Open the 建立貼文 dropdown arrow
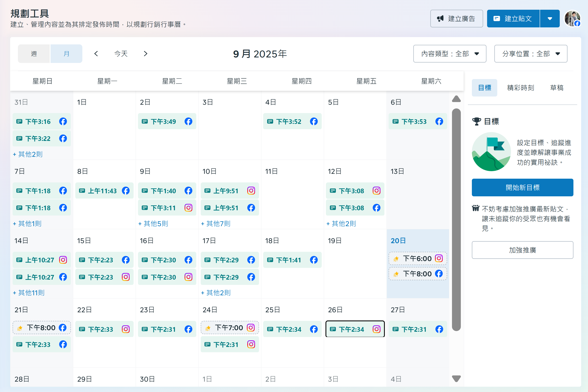 pos(550,19)
